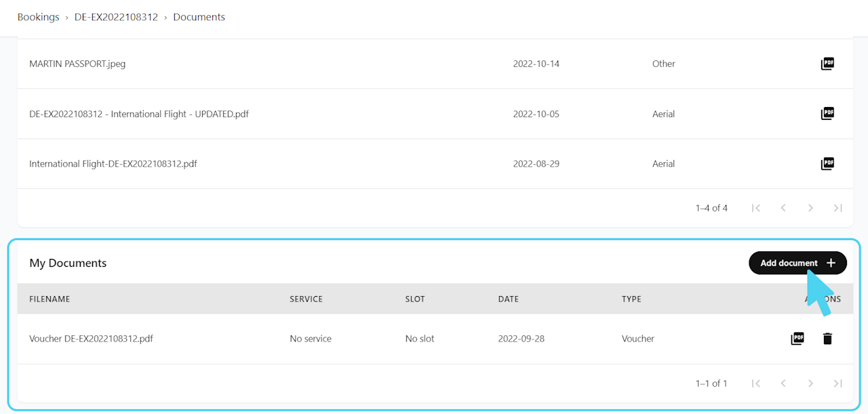Open DE-EX2022108312 booking breadcrumb link
Viewport: 868px width, 414px height.
(x=116, y=17)
